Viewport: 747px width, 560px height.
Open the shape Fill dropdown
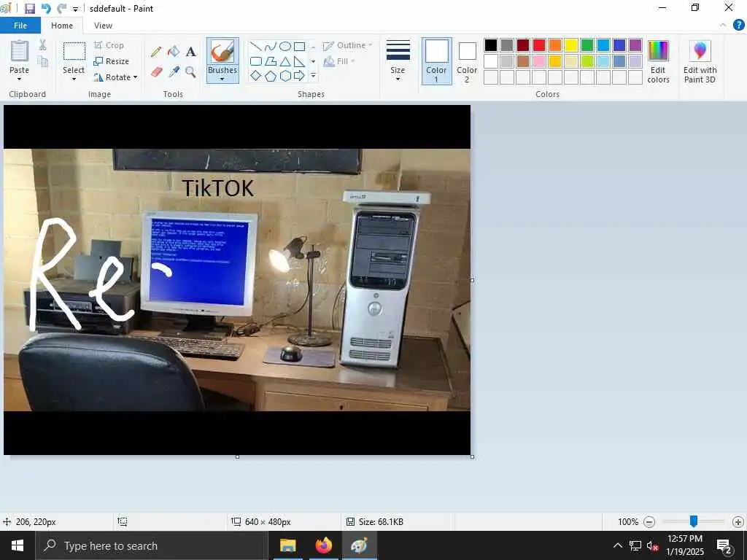click(x=339, y=61)
